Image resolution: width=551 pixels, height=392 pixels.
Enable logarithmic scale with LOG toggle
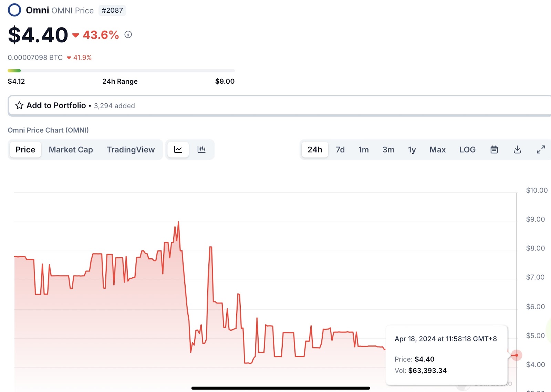pos(467,149)
